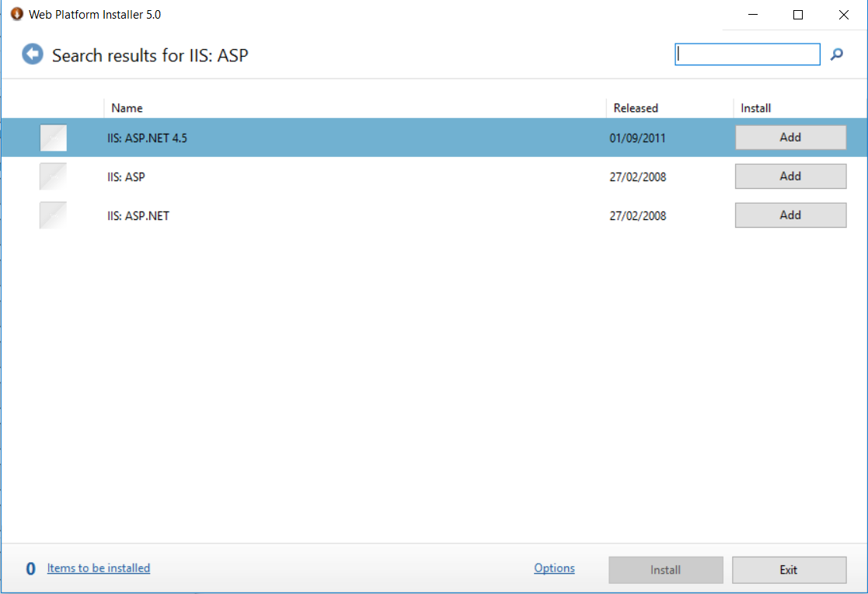Maximize the installer window

point(797,15)
